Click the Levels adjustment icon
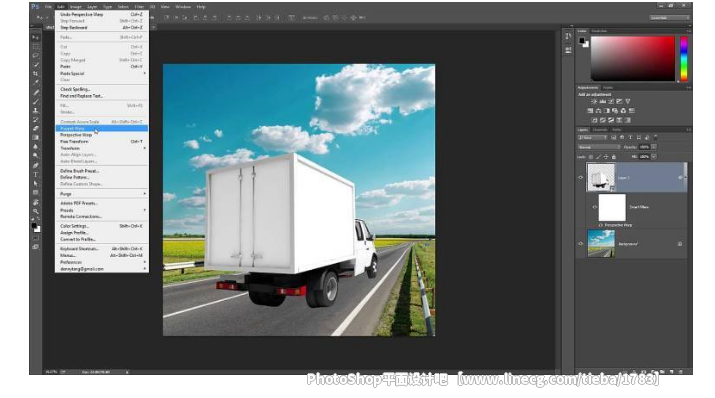Image resolution: width=715 pixels, height=398 pixels. 602,102
